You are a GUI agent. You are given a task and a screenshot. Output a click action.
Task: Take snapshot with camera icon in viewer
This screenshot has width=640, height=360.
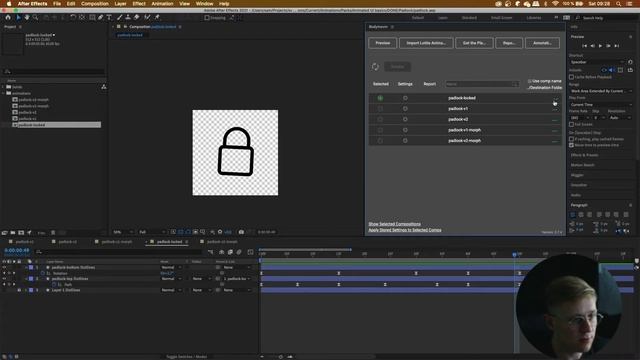click(241, 232)
